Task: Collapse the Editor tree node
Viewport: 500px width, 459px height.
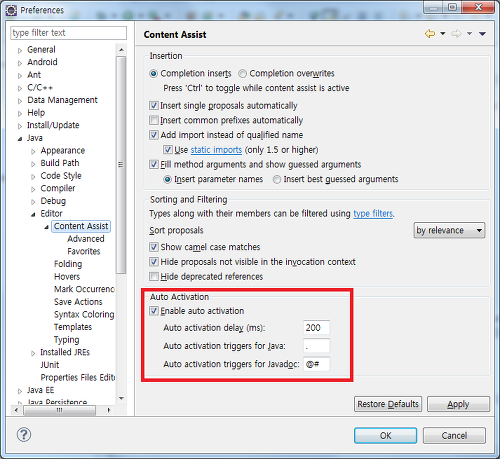Action: pyautogui.click(x=33, y=214)
